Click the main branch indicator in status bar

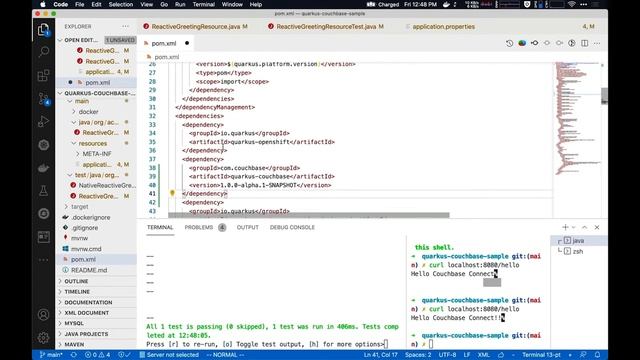point(51,355)
